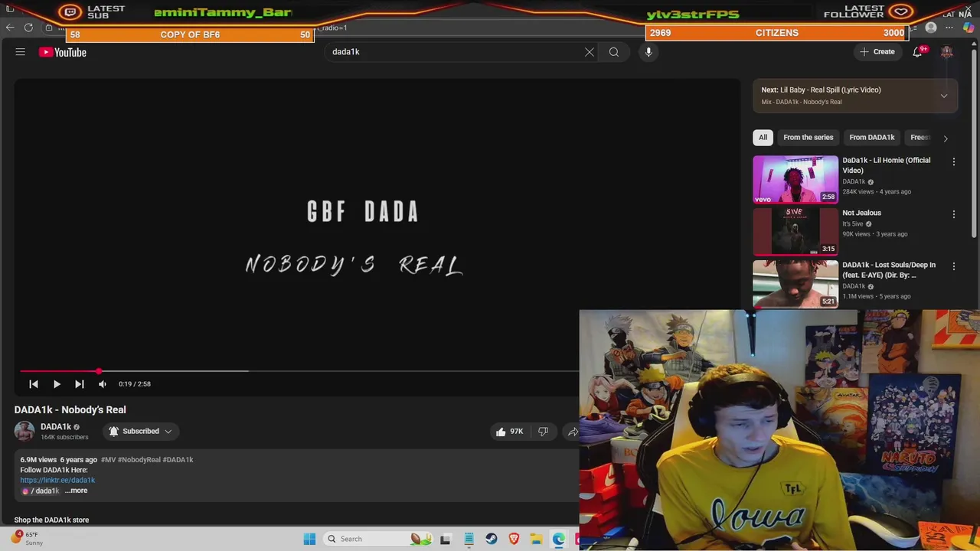The width and height of the screenshot is (980, 551).
Task: Click the video title DADA1k - Nobody's Real
Action: point(70,409)
